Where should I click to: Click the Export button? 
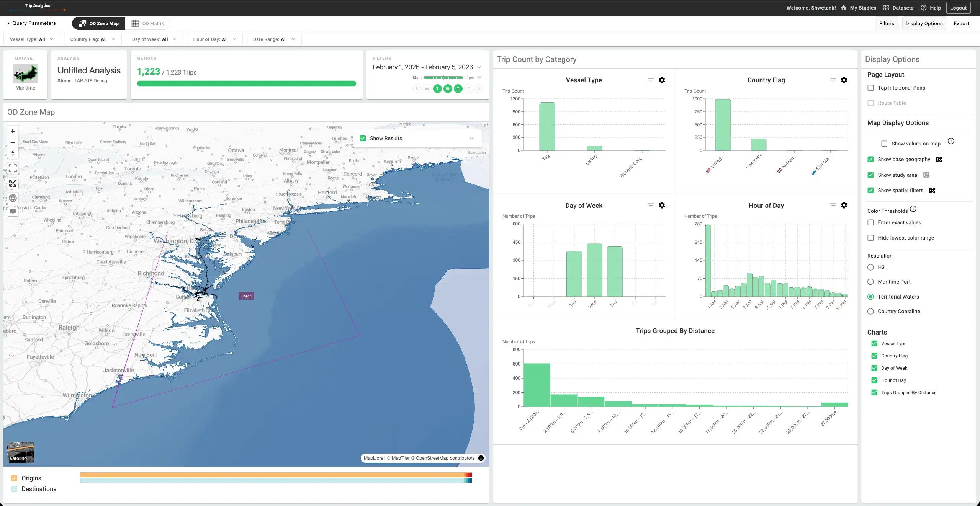click(x=962, y=23)
